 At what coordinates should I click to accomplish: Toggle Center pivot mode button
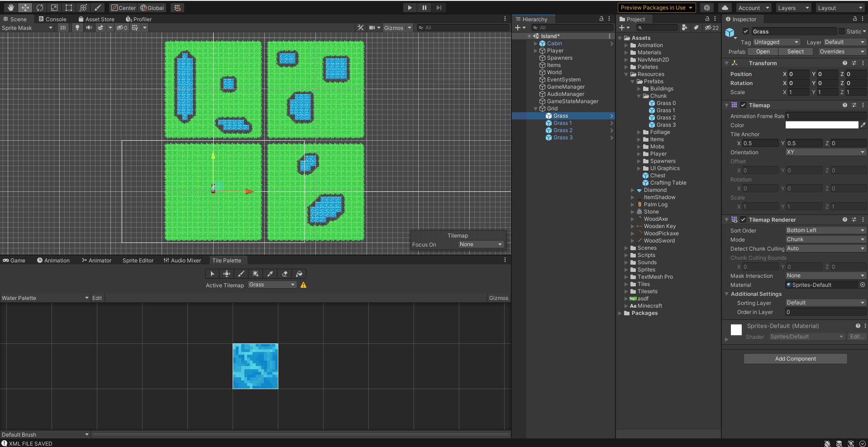click(x=124, y=8)
